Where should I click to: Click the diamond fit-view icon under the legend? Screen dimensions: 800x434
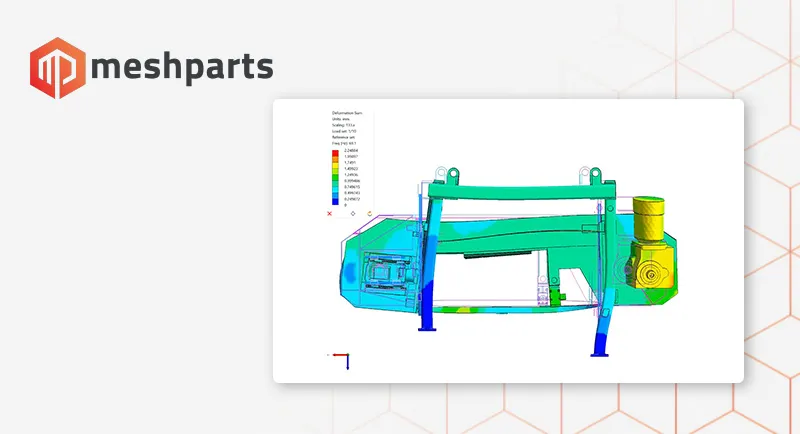pyautogui.click(x=353, y=214)
